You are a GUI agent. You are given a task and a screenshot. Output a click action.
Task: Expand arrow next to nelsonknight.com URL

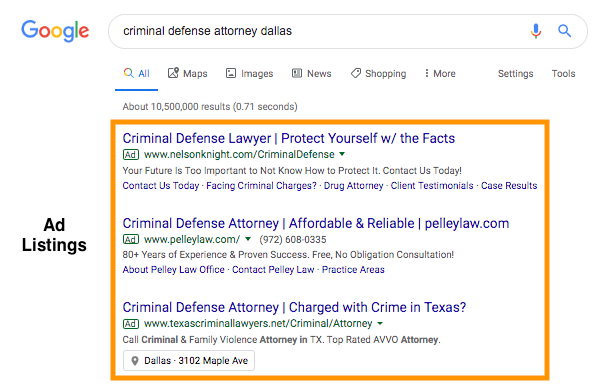pos(342,154)
